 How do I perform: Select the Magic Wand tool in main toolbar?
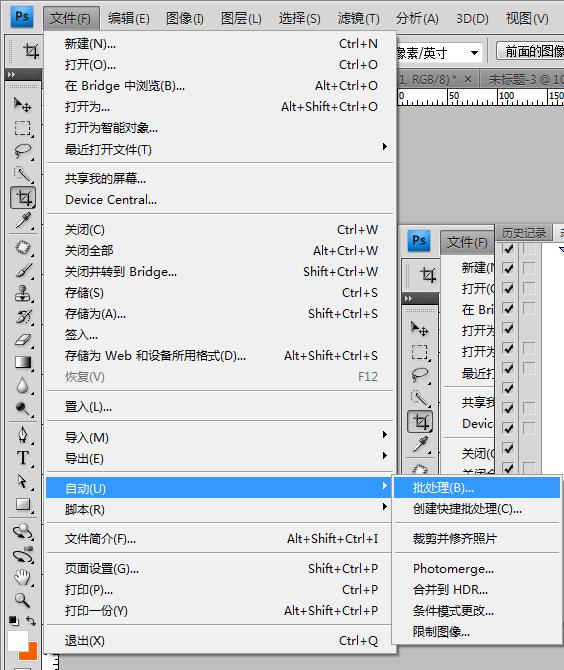point(22,174)
